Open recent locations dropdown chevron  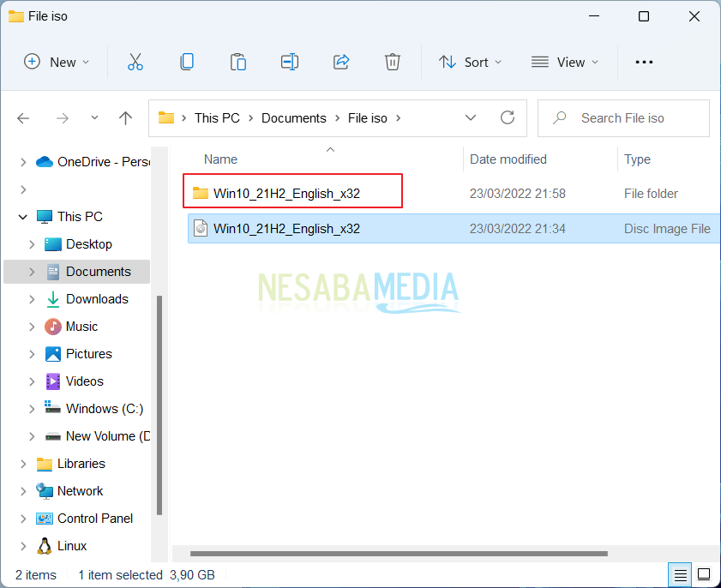pos(94,117)
